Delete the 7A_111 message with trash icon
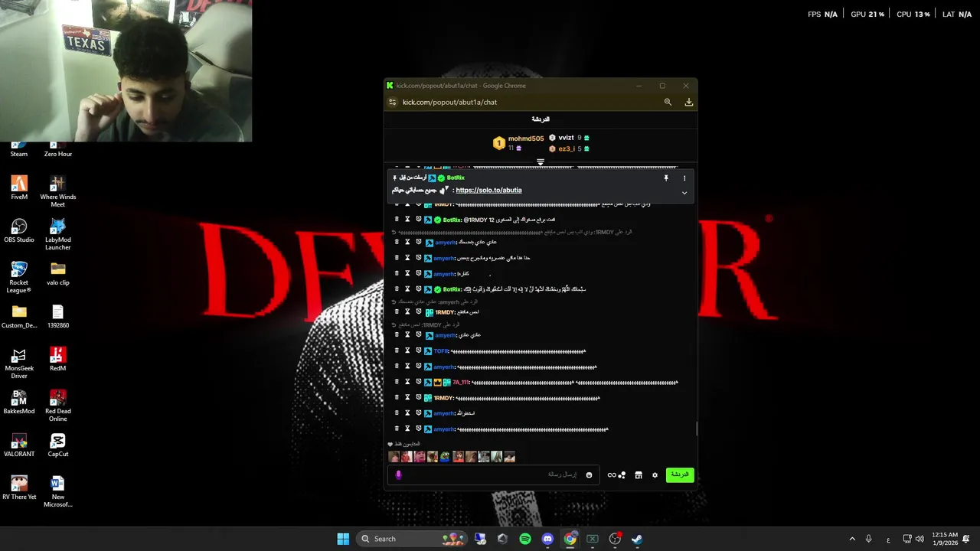Screen dimensions: 980x551 click(397, 382)
